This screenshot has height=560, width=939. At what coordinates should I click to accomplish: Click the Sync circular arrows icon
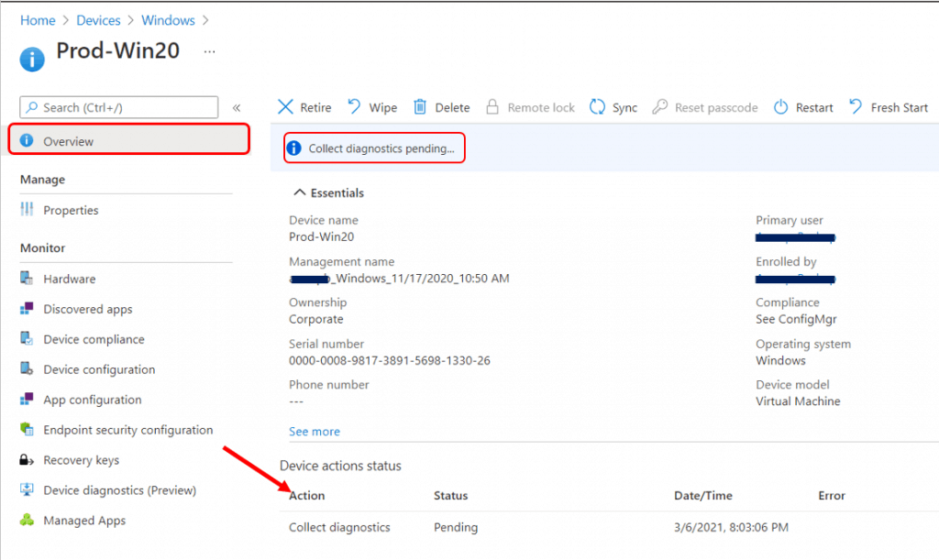pyautogui.click(x=597, y=106)
